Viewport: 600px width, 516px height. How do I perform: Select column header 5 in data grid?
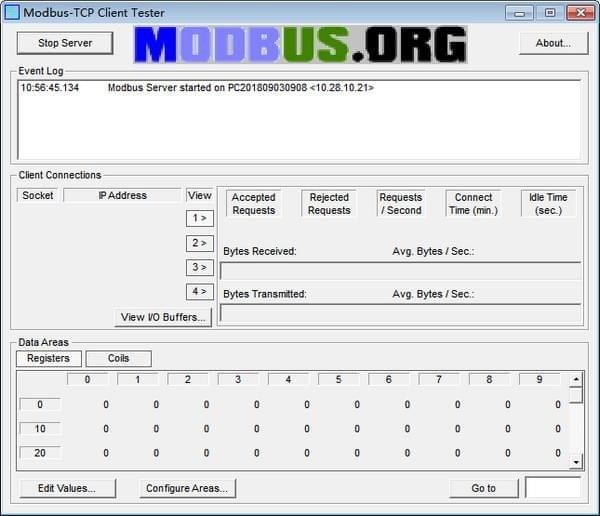(338, 380)
